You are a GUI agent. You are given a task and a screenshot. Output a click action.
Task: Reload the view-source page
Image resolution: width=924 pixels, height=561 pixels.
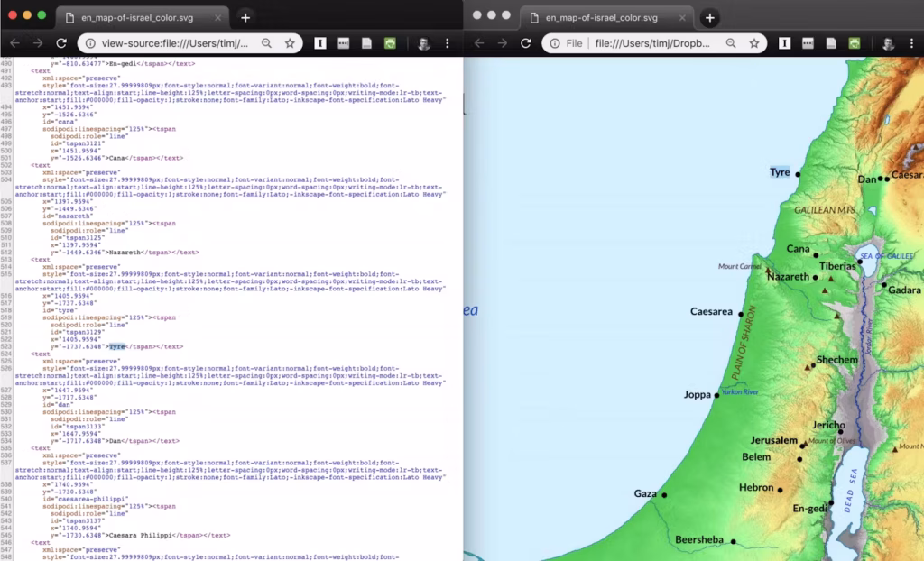(x=61, y=43)
